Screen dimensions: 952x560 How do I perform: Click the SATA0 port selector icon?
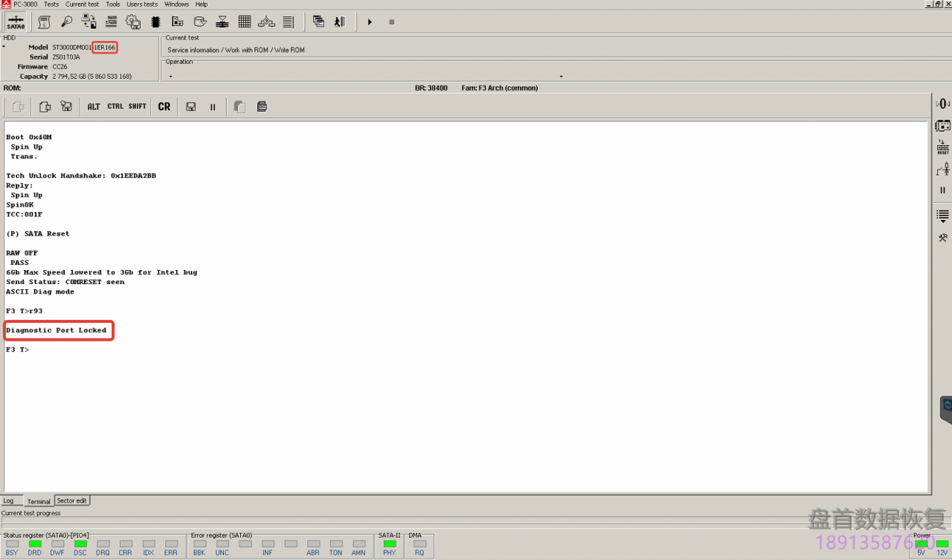coord(16,22)
